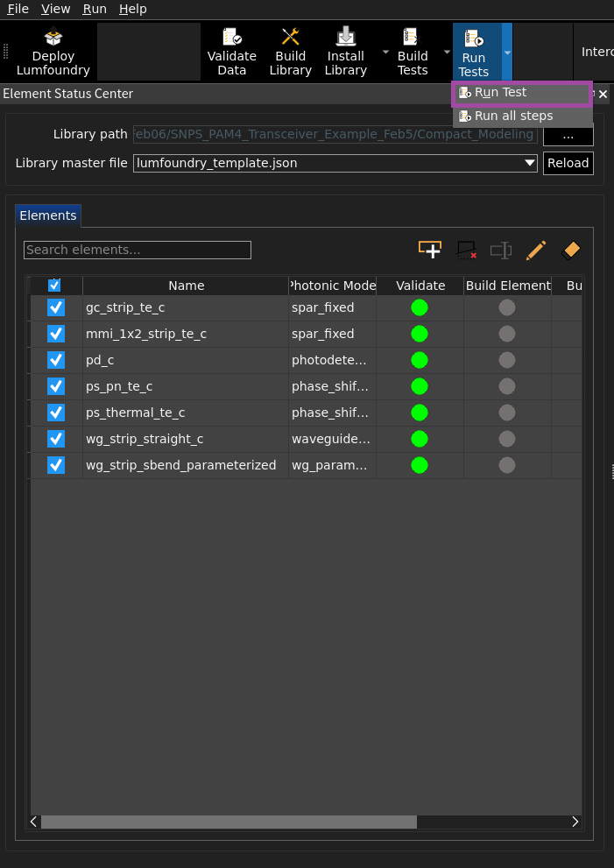Uncheck the pd_c element checkbox
This screenshot has height=868, width=614.
pos(56,360)
